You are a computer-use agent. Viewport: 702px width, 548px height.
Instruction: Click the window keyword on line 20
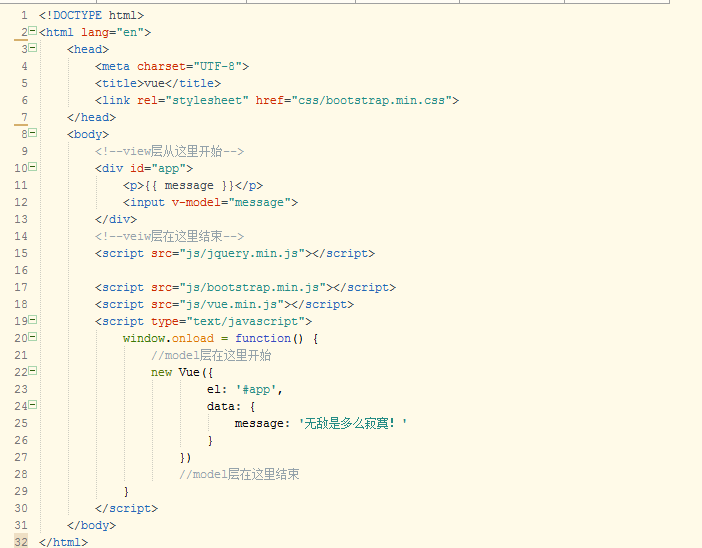coord(144,338)
